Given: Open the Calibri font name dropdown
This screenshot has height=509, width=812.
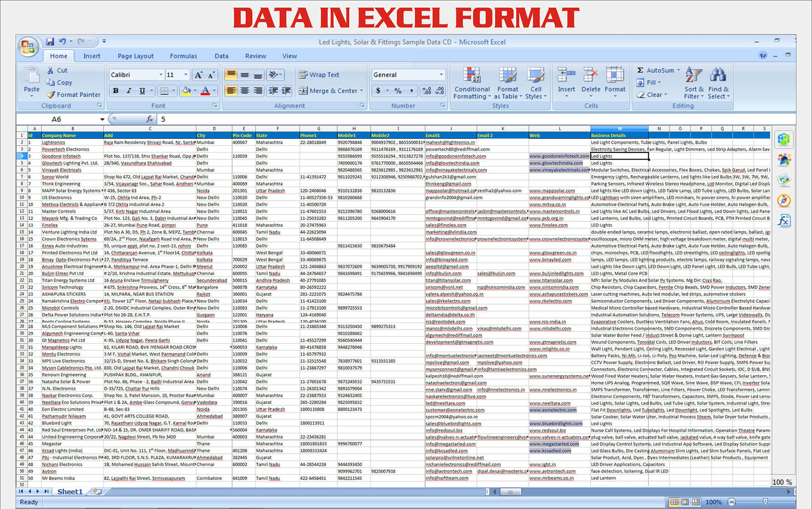Looking at the screenshot, I should [x=160, y=75].
